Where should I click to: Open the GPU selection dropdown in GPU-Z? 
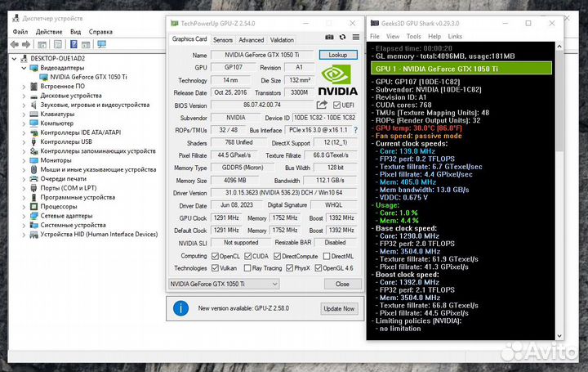[224, 285]
